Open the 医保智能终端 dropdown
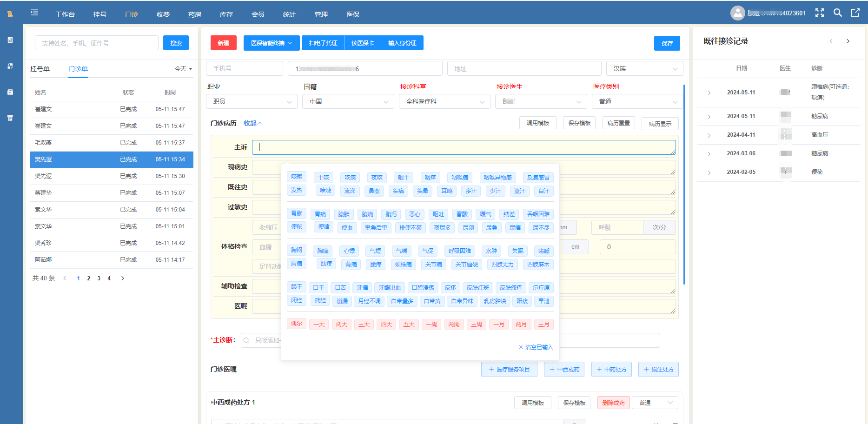The width and height of the screenshot is (868, 424). point(271,43)
